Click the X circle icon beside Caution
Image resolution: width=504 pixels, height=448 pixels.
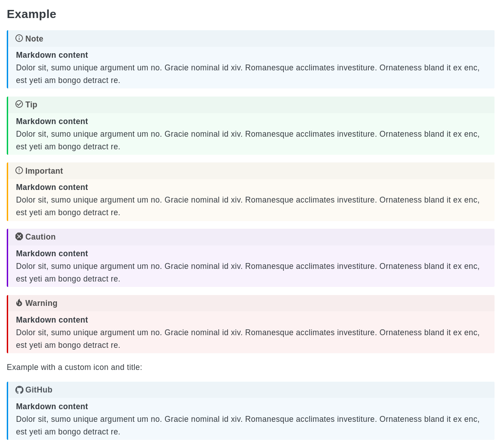tap(19, 236)
